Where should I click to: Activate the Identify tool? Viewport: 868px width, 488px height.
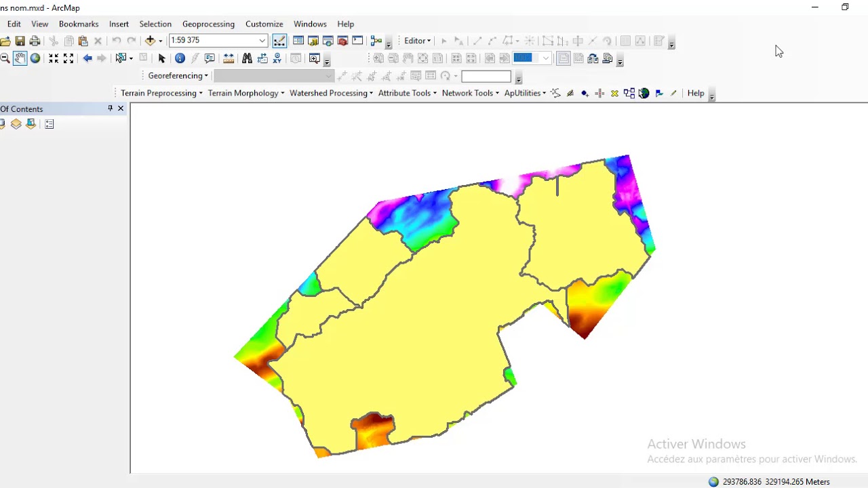(x=180, y=58)
